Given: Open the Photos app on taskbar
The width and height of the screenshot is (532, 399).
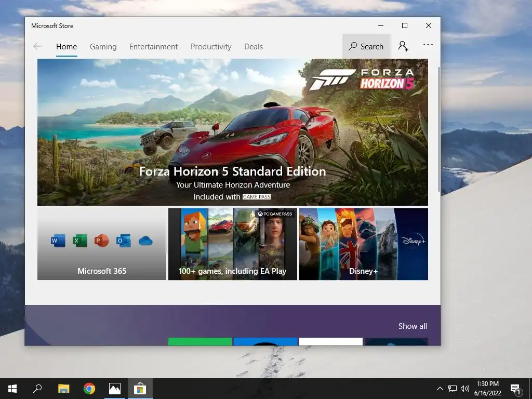Looking at the screenshot, I should pos(115,389).
